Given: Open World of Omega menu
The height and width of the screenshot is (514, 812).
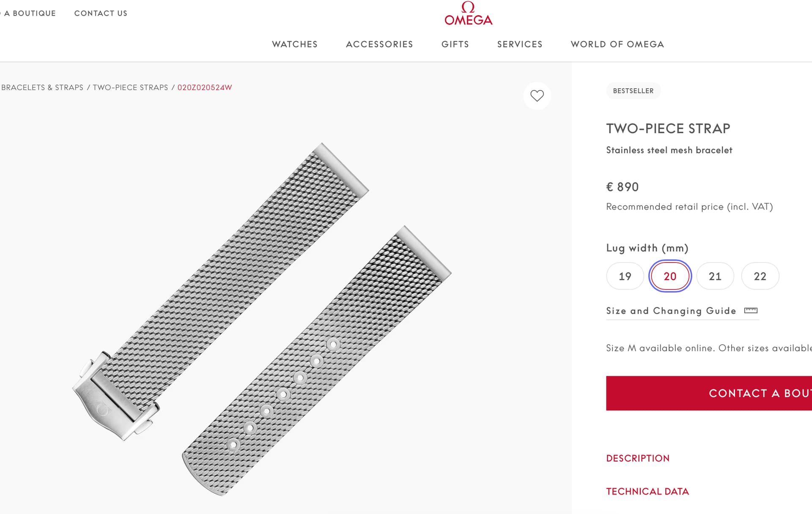Looking at the screenshot, I should click(617, 44).
